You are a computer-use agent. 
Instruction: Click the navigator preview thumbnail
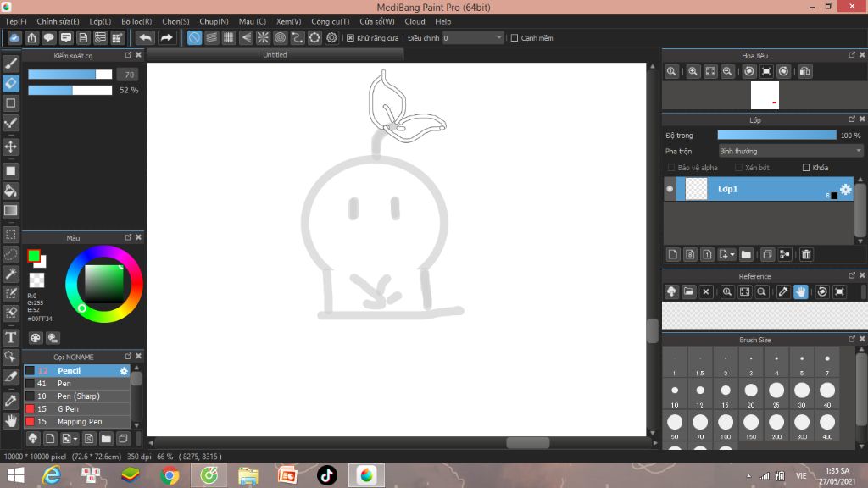(765, 95)
